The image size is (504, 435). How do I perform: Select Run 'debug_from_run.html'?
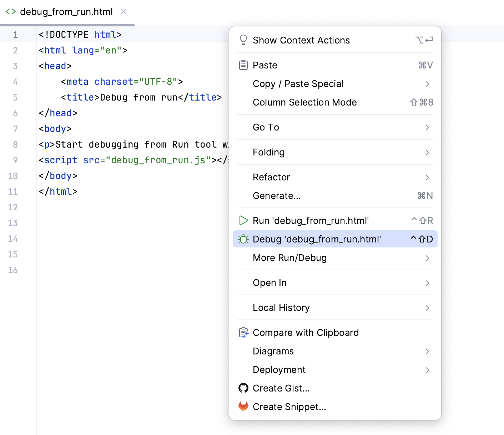click(311, 220)
